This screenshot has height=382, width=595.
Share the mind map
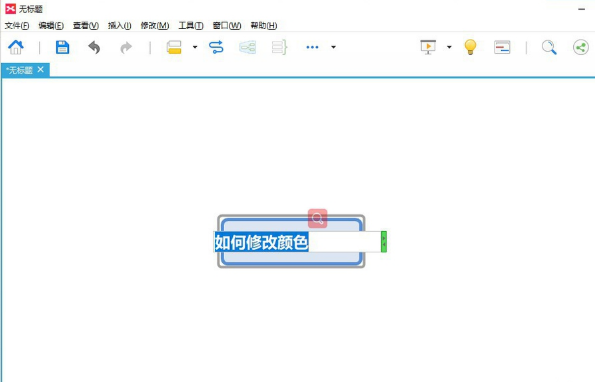click(581, 47)
